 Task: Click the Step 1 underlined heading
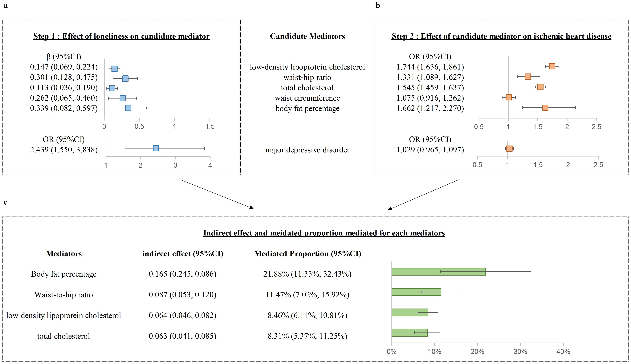(x=121, y=36)
